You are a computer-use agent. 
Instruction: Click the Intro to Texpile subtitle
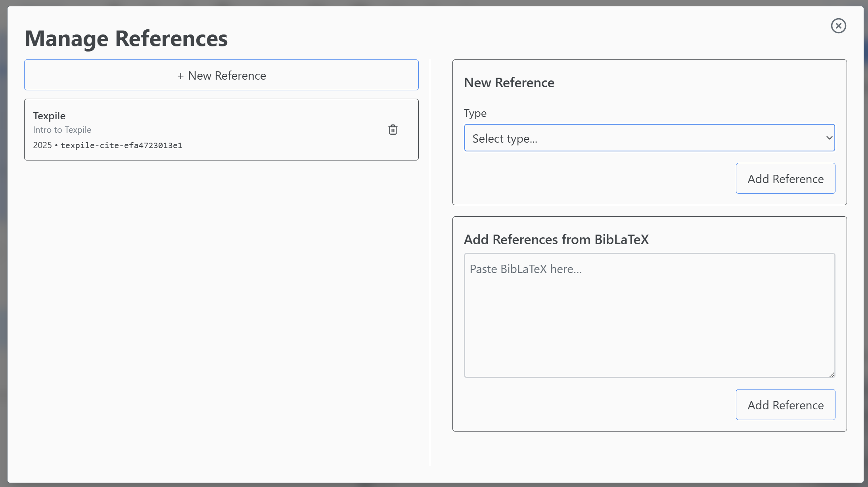tap(62, 130)
